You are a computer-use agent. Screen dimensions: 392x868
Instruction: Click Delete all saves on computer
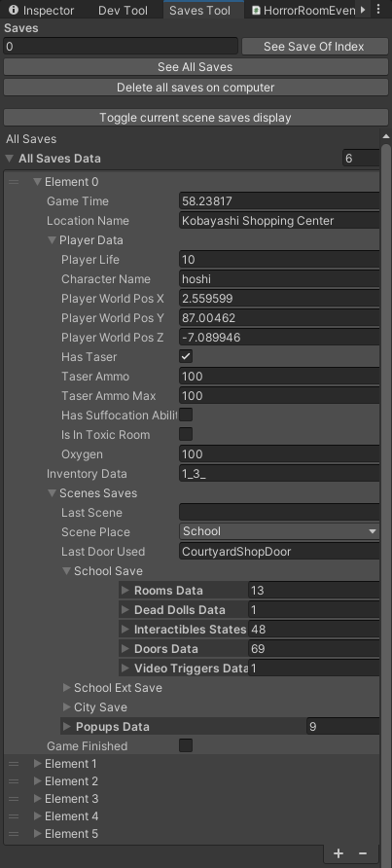click(196, 88)
